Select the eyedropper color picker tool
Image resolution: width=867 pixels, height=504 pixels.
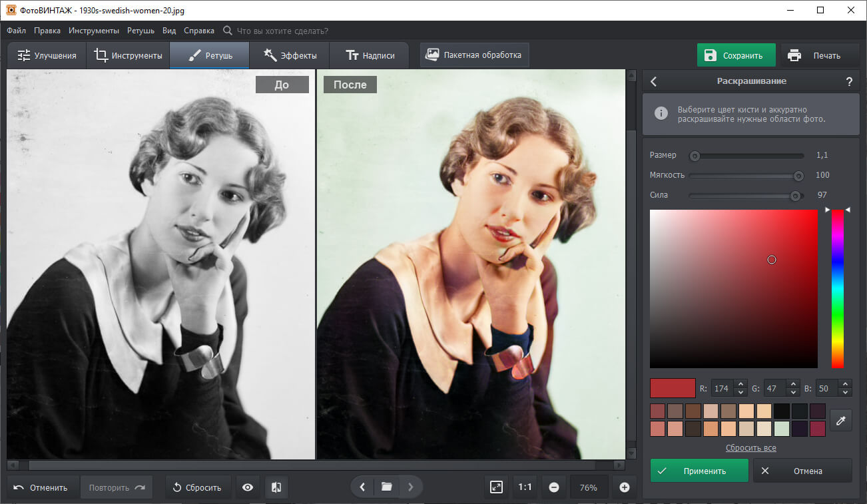click(840, 419)
